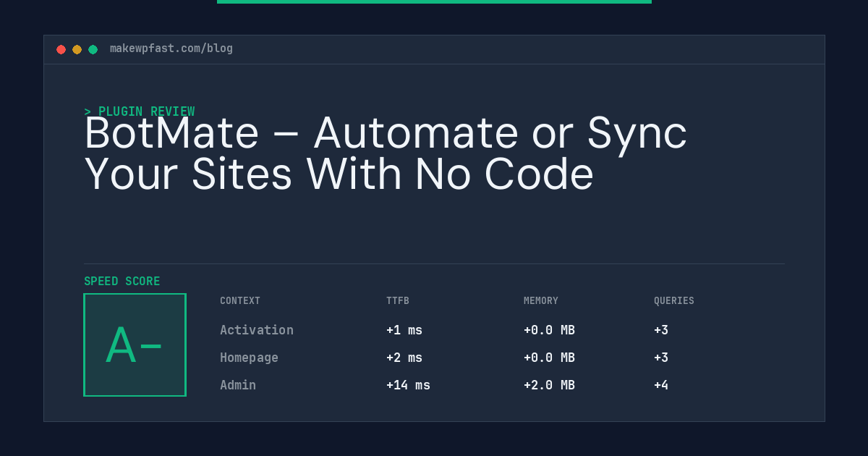Click the green window dot
This screenshot has width=868, height=456.
point(93,49)
